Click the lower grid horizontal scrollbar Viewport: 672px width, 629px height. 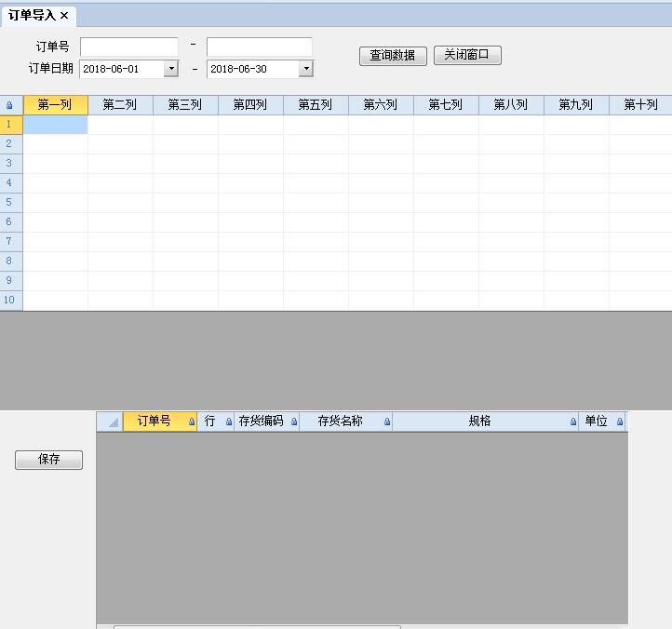[257, 627]
